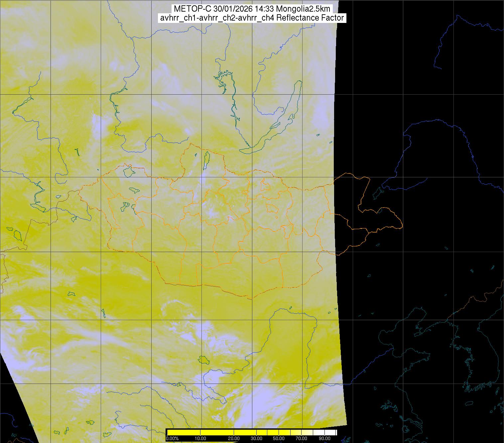Click the avhrr_ch1-avhrr_ch2-avhrr_ch4 Reflectance Factor label
Screen dimensions: 504x443
point(252,18)
